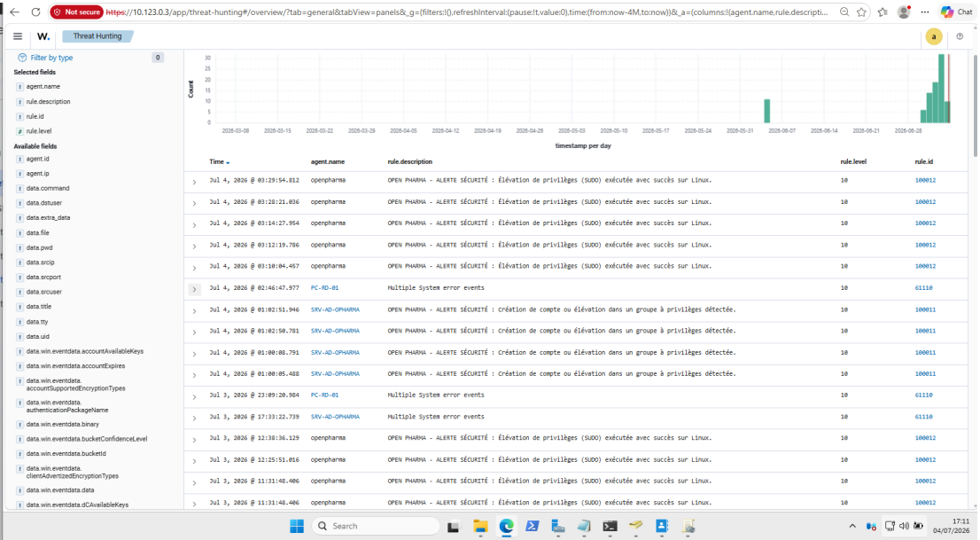The height and width of the screenshot is (540, 980).
Task: Open PC-RD-01 agent link at 02:46:47
Action: coord(324,288)
